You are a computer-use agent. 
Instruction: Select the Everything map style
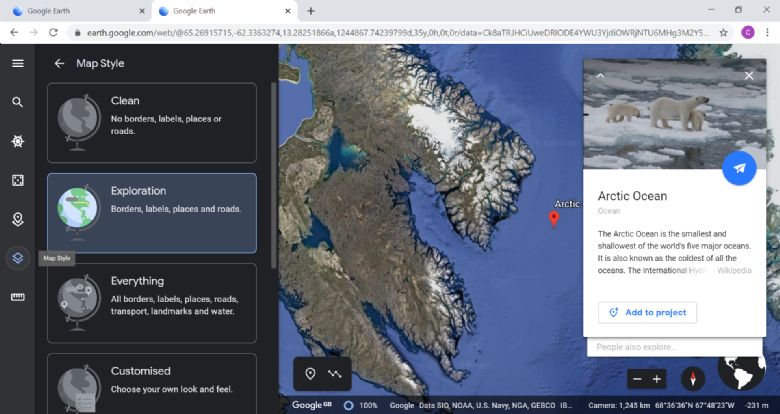click(152, 303)
